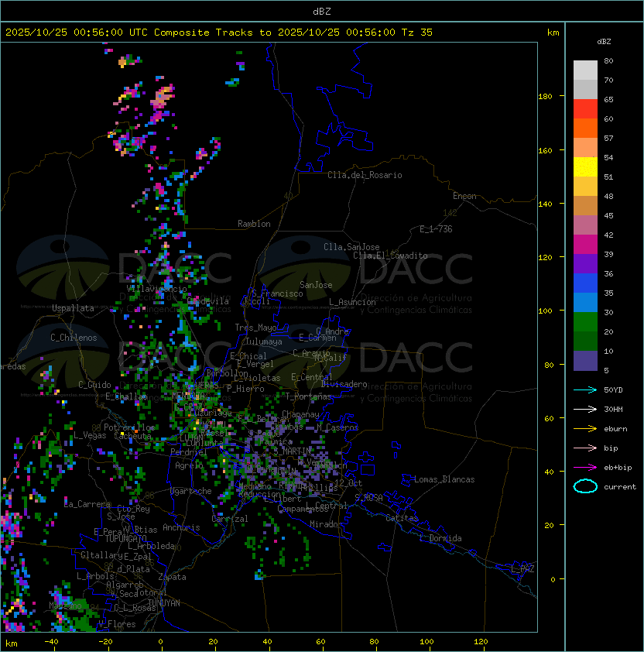
Task: Click the 'km' unit label at bottom left
Action: (12, 643)
